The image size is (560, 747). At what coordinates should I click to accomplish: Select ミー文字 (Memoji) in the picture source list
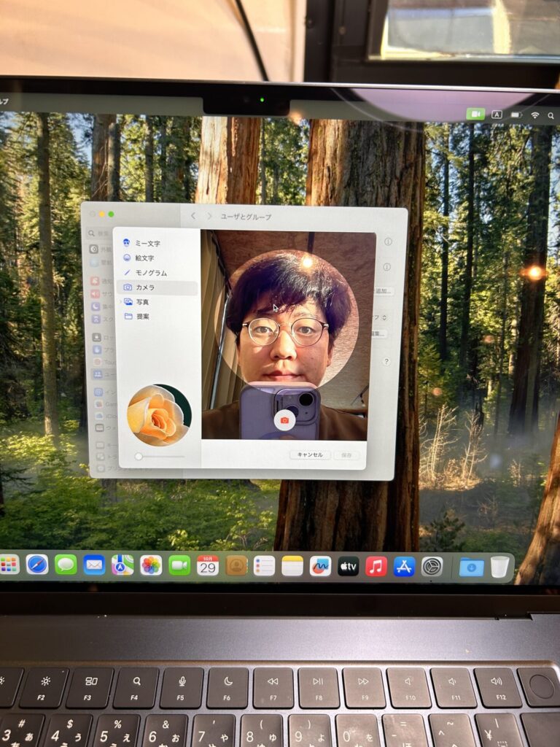pos(147,243)
